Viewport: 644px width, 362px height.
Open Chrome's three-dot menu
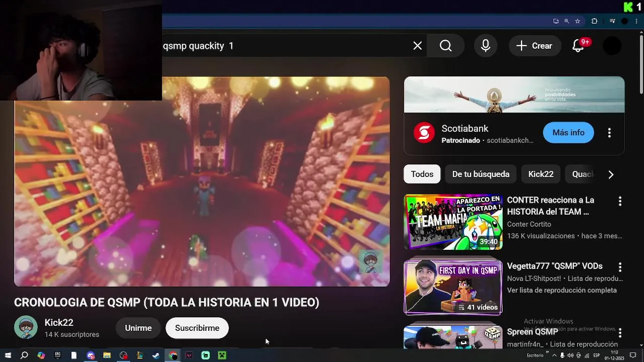click(x=637, y=21)
